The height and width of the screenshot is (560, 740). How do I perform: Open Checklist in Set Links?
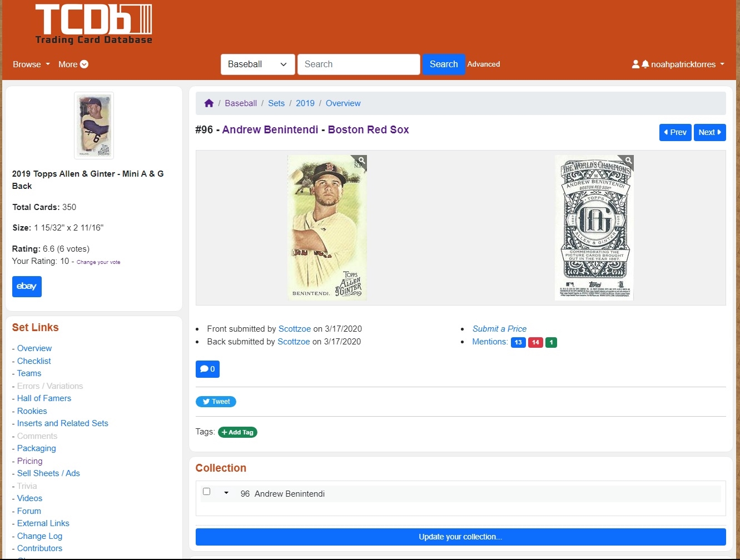tap(34, 361)
